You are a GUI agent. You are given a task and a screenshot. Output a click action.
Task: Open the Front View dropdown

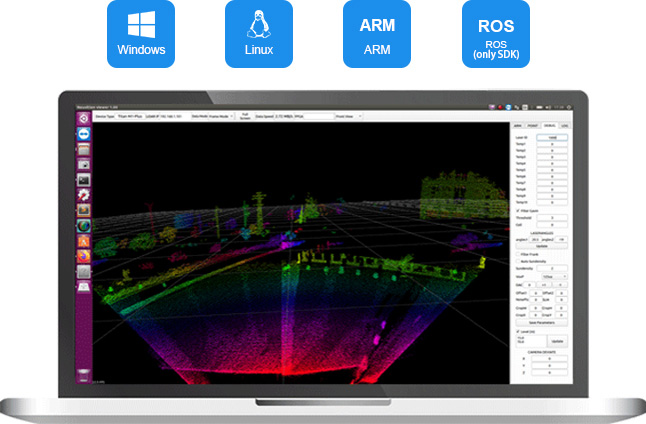(349, 117)
